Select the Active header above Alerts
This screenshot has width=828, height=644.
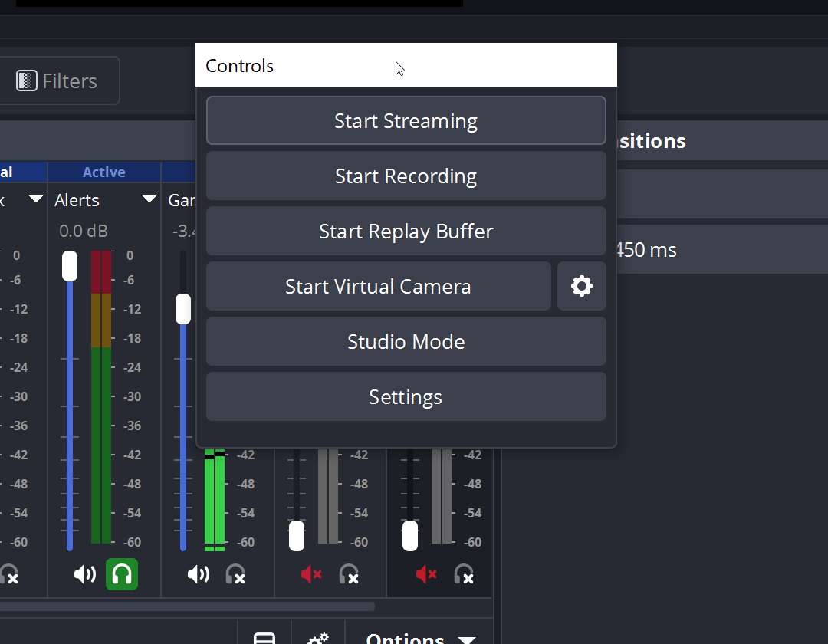tap(104, 172)
